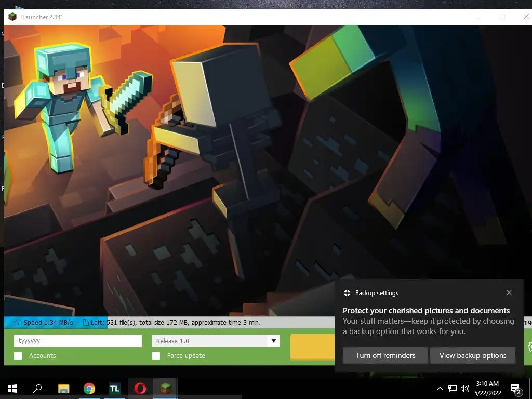Screen dimensions: 532x399
Task: Click the TL icon in taskbar
Action: tap(115, 389)
